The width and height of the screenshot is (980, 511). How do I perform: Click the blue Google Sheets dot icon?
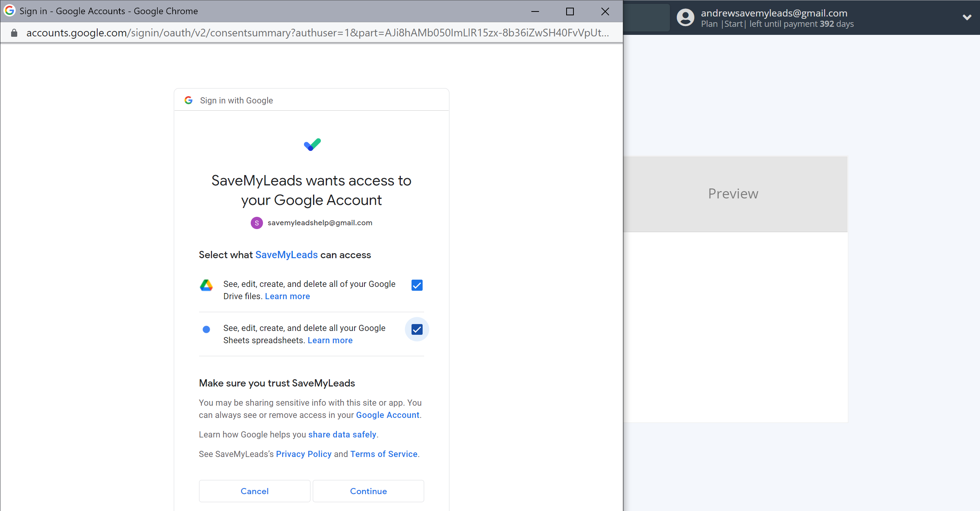click(206, 329)
